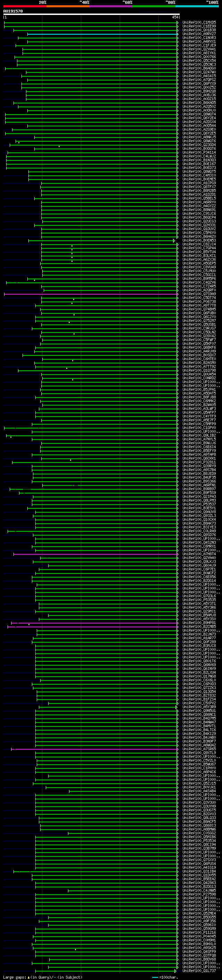Click the UniRef100_B0SDX7 label

[199, 355]
